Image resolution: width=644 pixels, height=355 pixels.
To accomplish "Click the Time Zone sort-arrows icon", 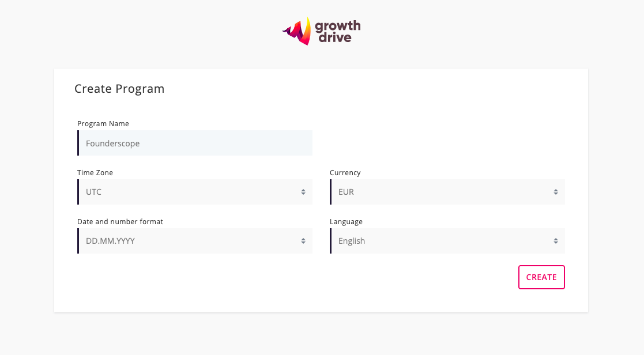I will pos(303,192).
